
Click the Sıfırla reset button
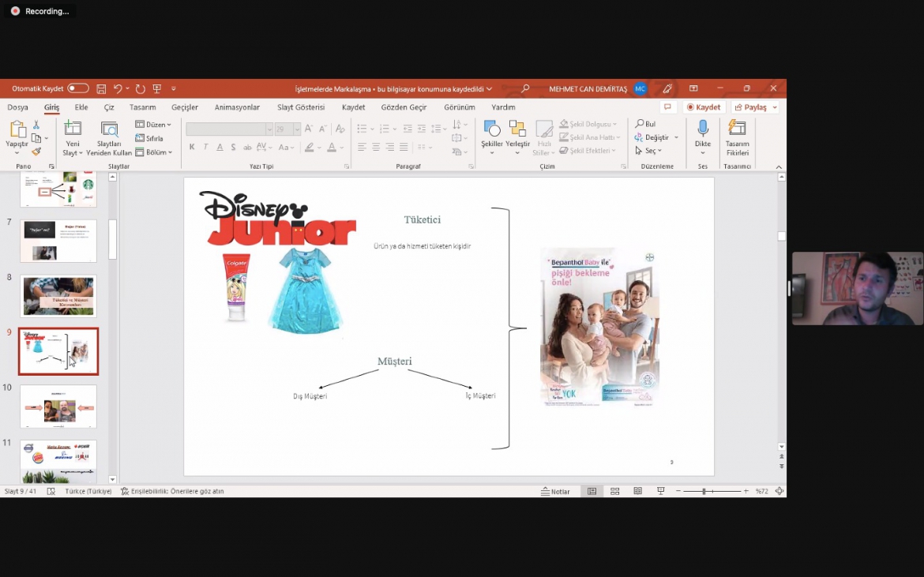(x=149, y=138)
